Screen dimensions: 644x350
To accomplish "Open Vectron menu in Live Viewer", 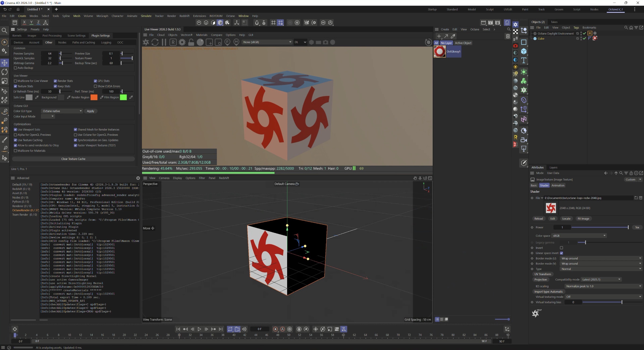I will (x=187, y=35).
